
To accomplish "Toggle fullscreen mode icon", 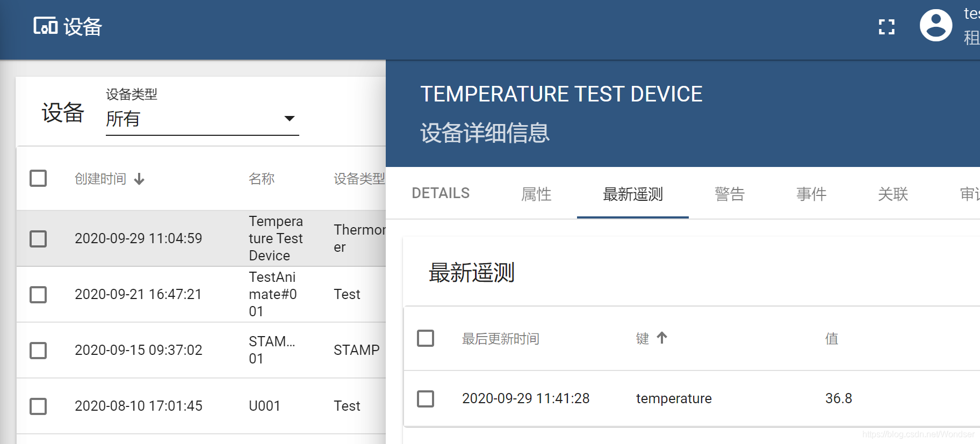I will click(887, 26).
